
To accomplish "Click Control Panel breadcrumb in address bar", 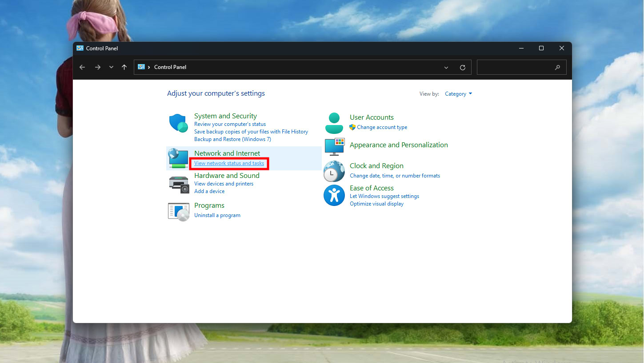I will (170, 67).
